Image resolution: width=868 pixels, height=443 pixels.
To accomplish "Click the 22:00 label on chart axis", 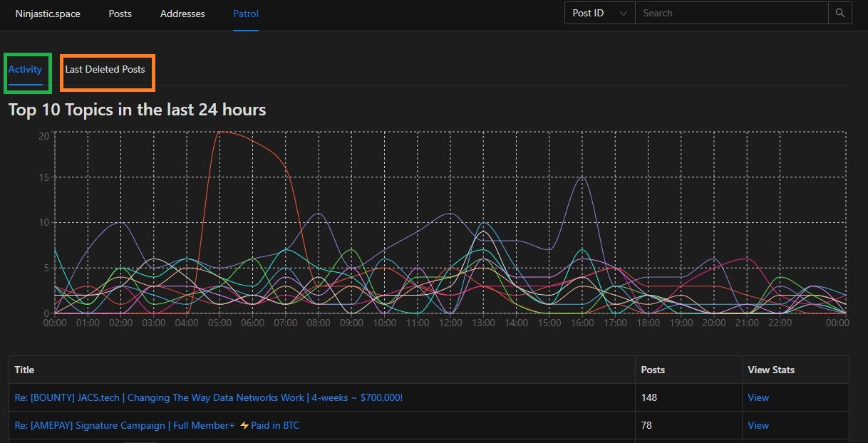I will click(780, 323).
